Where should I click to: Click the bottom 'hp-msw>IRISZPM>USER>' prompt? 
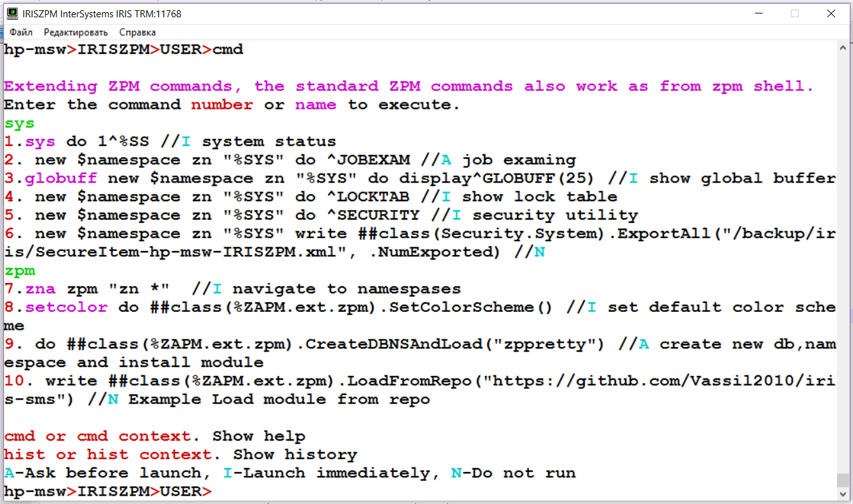(108, 492)
